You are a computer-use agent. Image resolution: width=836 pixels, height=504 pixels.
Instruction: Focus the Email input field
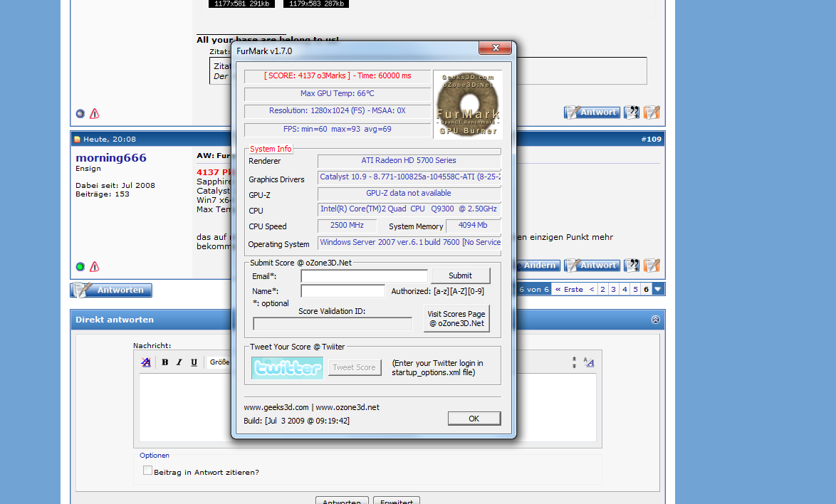click(x=364, y=276)
